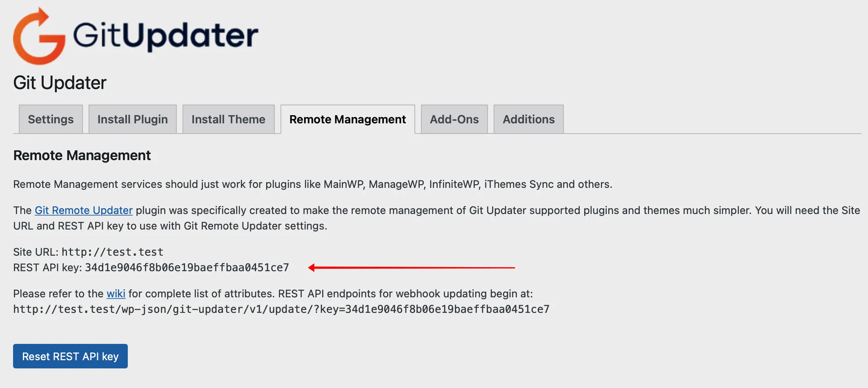Open the Install Plugin tab
868x388 pixels.
tap(132, 119)
